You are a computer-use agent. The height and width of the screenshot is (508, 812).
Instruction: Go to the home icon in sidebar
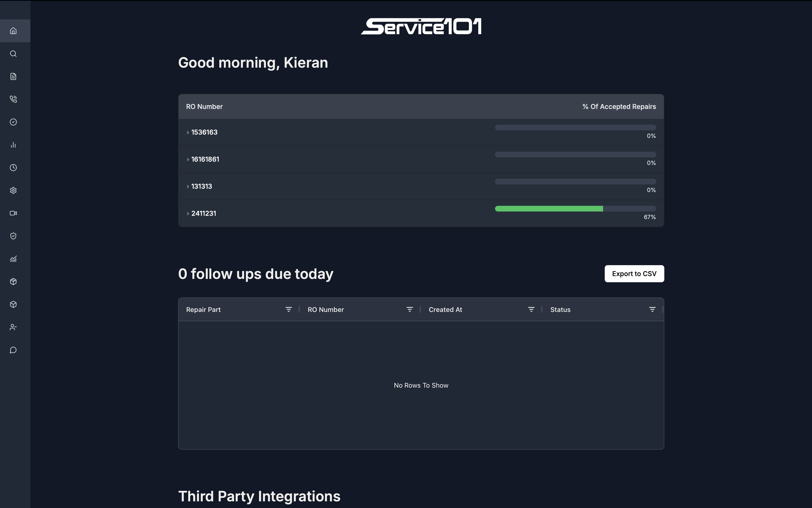(13, 31)
